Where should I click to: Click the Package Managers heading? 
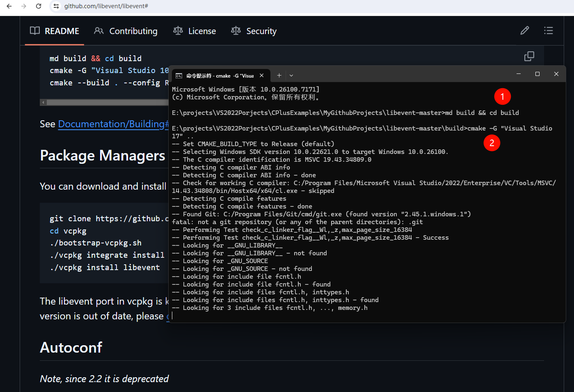click(x=103, y=156)
